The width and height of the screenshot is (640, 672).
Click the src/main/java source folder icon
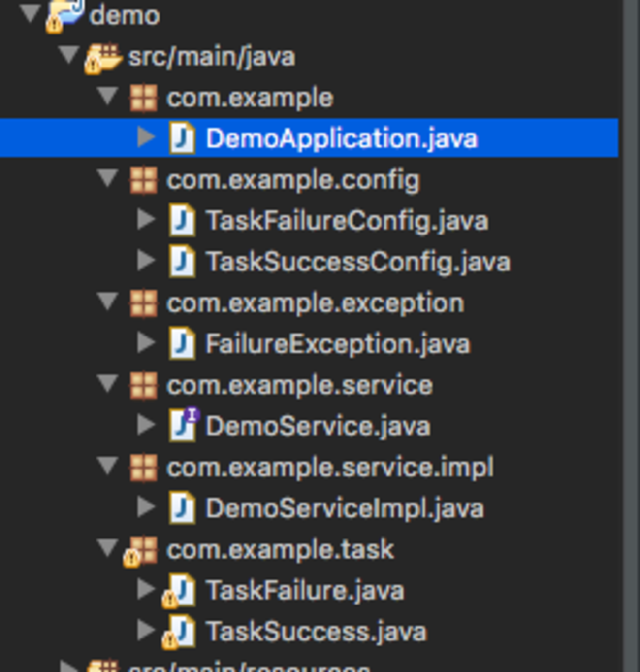(x=103, y=58)
